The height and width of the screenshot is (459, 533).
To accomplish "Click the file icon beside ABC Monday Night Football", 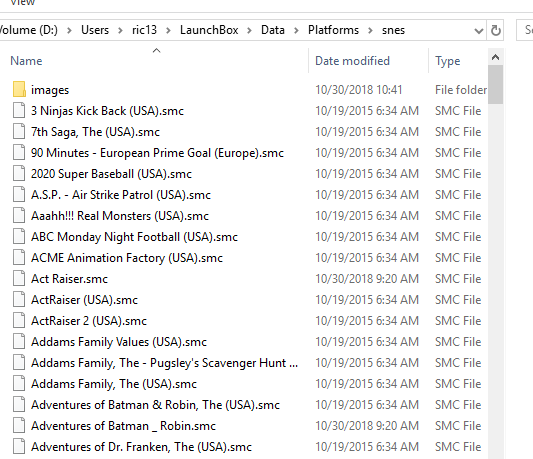I will pos(19,237).
